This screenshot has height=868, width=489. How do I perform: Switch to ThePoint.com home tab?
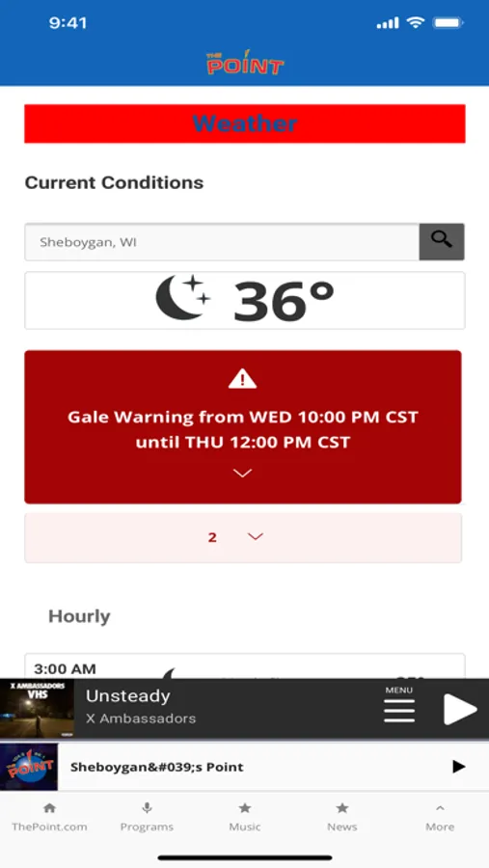[x=49, y=818]
